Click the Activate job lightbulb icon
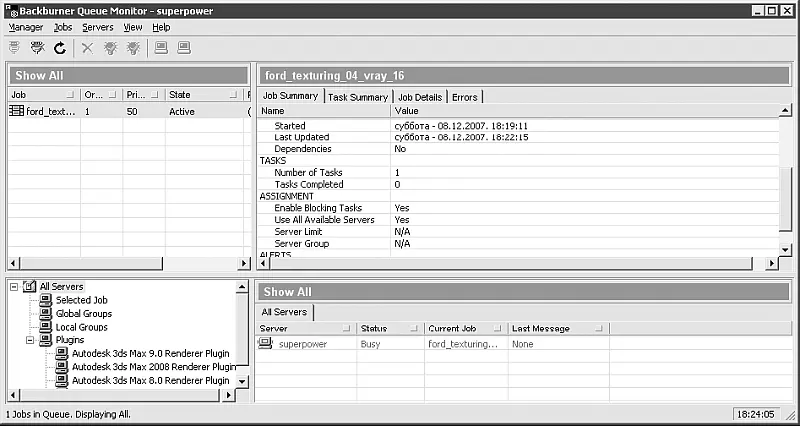 110,48
